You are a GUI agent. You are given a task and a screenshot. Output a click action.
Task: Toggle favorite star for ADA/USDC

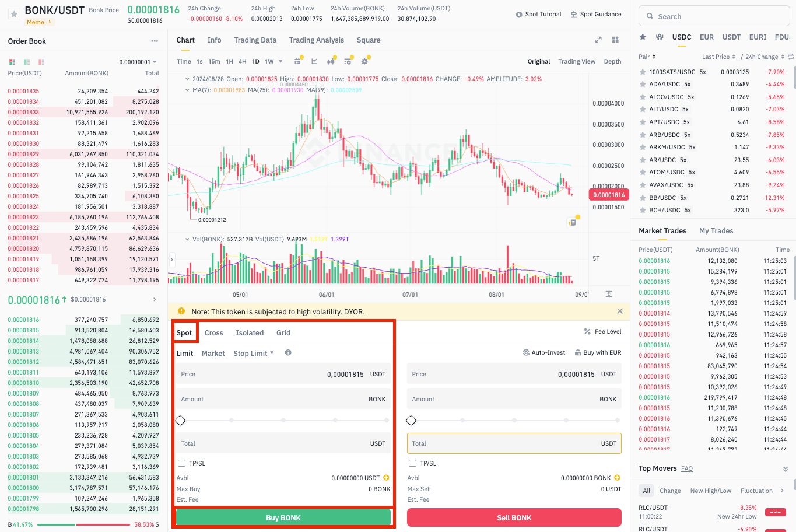643,84
